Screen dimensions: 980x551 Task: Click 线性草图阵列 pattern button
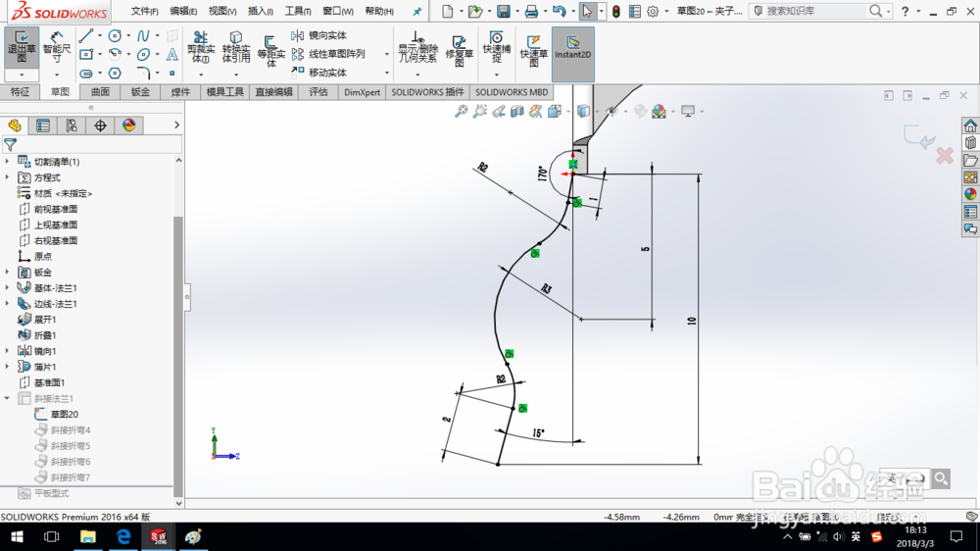click(328, 54)
